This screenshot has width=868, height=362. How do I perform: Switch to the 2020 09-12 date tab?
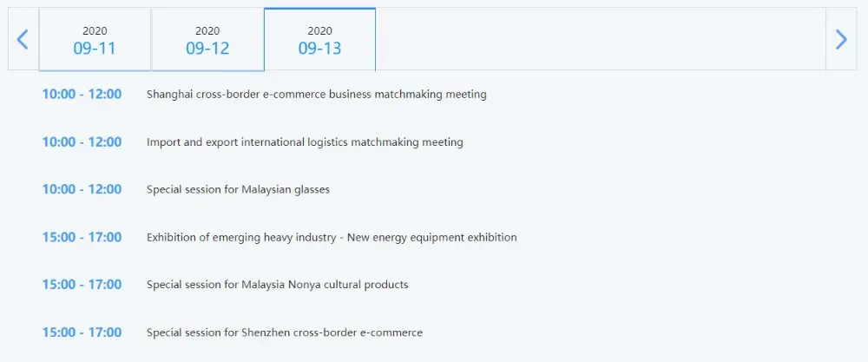[x=207, y=40]
